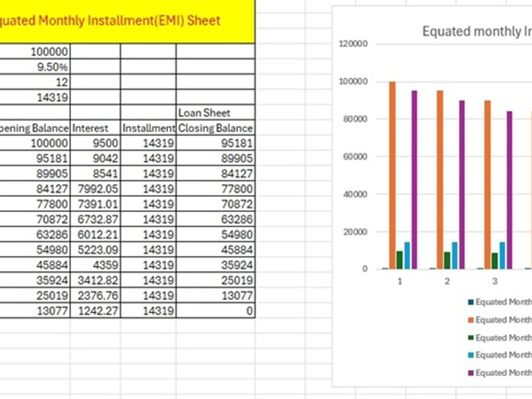The width and height of the screenshot is (532, 399).
Task: Select the light blue bar in category 3
Action: [502, 256]
